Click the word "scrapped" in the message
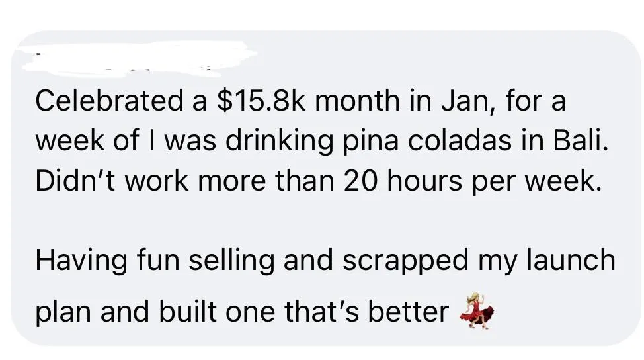The image size is (644, 360). tap(405, 262)
